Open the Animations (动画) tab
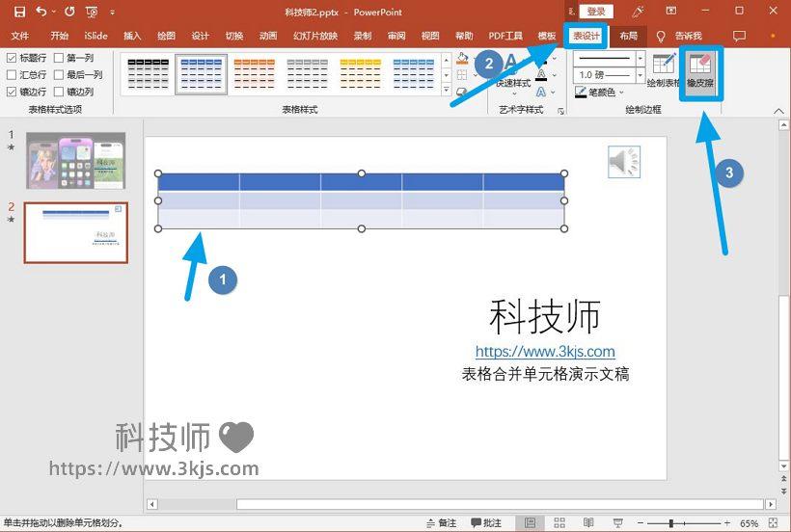 click(268, 36)
